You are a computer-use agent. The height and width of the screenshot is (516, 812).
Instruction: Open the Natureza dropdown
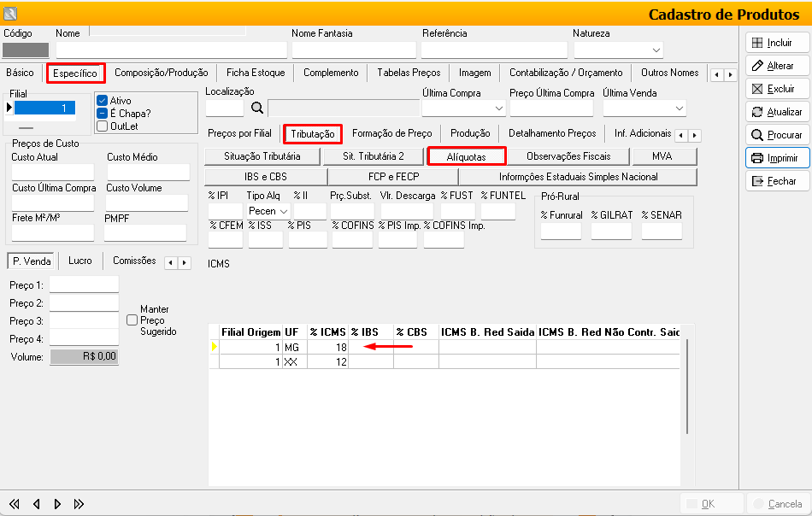click(x=655, y=50)
